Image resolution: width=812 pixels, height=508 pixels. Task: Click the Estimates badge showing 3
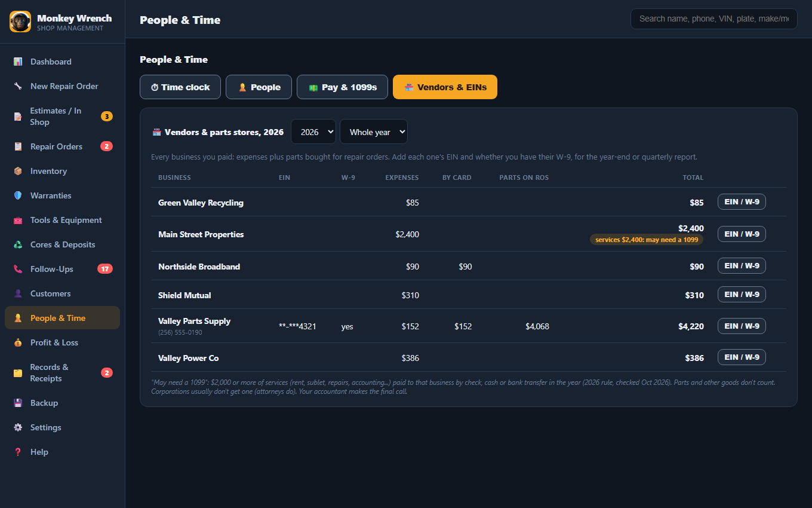pyautogui.click(x=106, y=117)
